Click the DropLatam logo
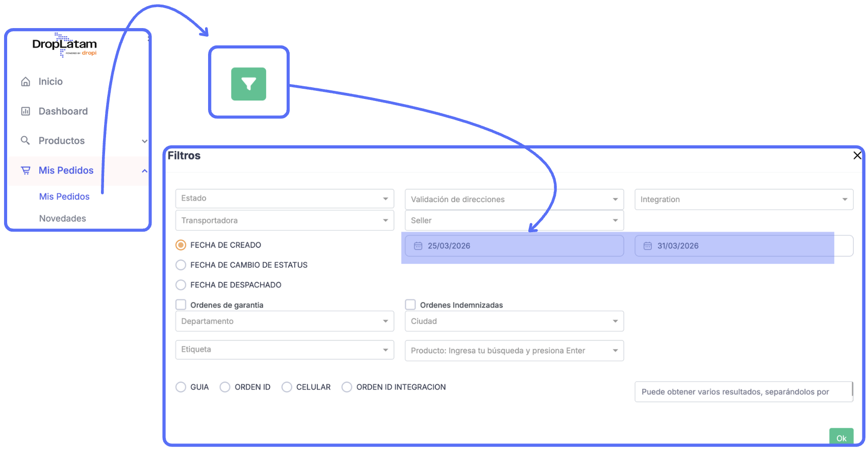 [x=65, y=45]
